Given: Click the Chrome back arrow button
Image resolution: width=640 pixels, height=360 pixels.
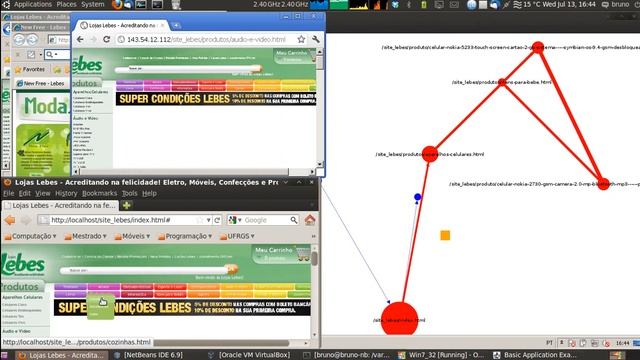Looking at the screenshot, I should pyautogui.click(x=80, y=40).
